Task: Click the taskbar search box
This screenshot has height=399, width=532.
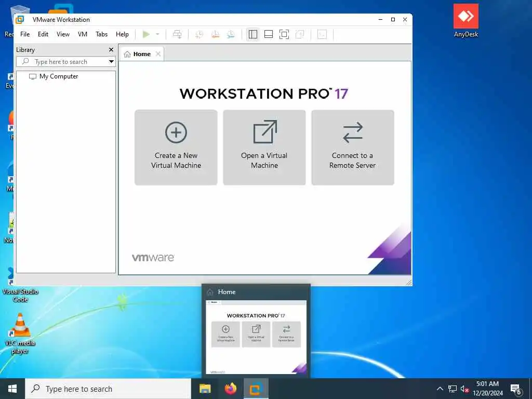Action: pos(108,389)
